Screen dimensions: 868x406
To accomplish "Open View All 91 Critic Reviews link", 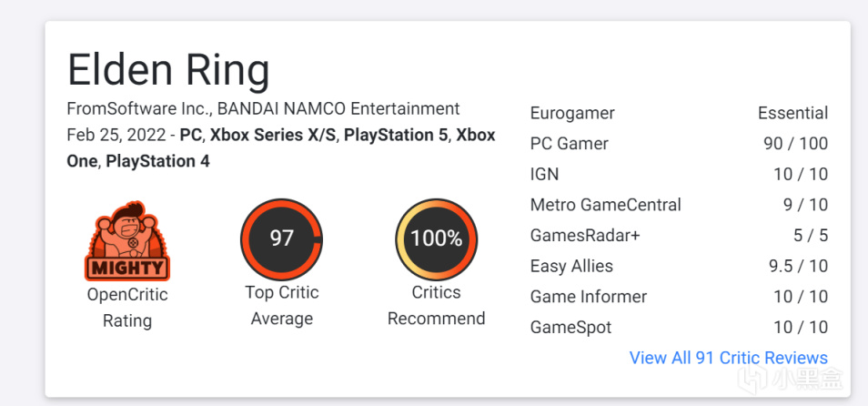I will [x=728, y=358].
